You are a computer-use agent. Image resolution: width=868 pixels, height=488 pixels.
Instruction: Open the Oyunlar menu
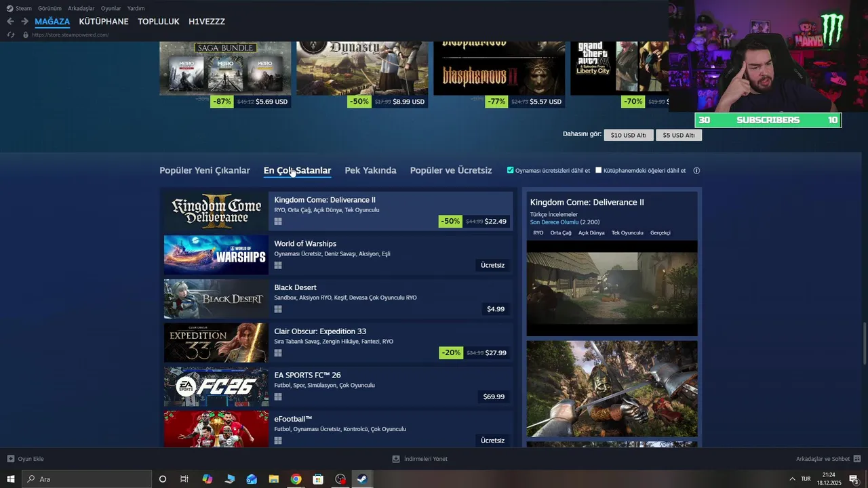(111, 9)
